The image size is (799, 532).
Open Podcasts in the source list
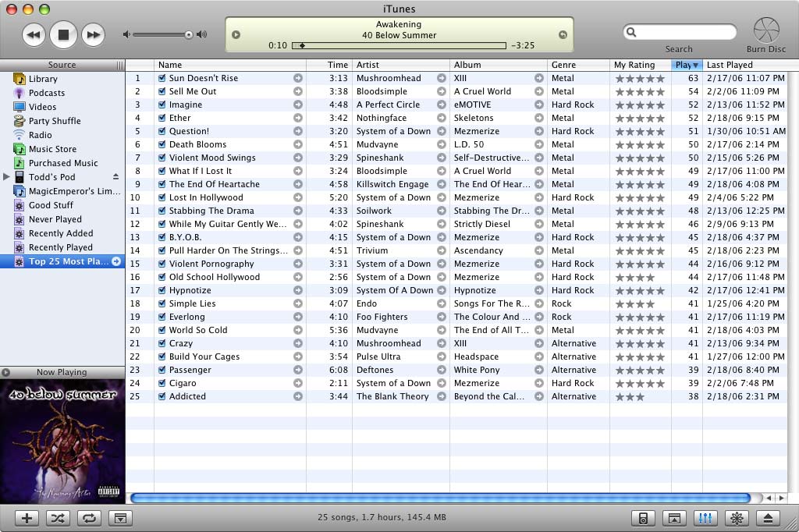tap(62, 93)
